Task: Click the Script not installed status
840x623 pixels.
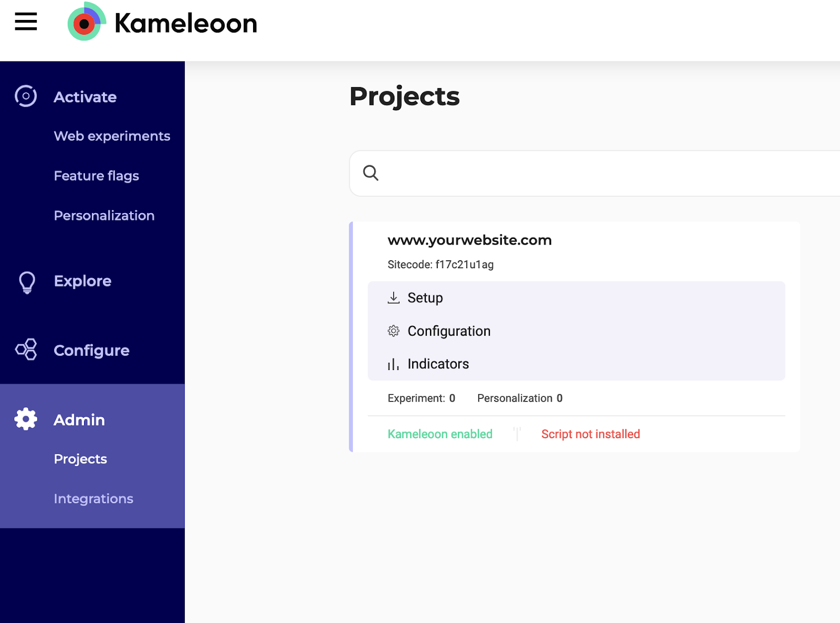Action: [590, 434]
